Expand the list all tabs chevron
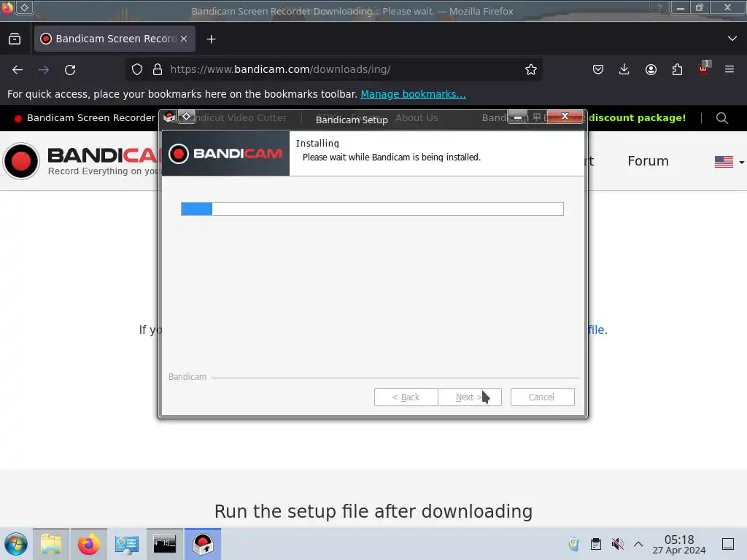Screen dimensions: 747x560 coord(732,39)
